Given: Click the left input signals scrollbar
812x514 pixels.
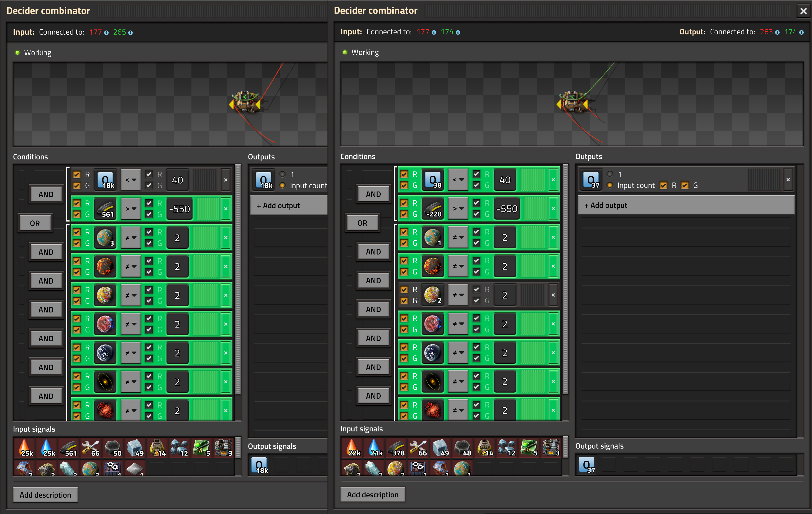Looking at the screenshot, I should pos(238,447).
